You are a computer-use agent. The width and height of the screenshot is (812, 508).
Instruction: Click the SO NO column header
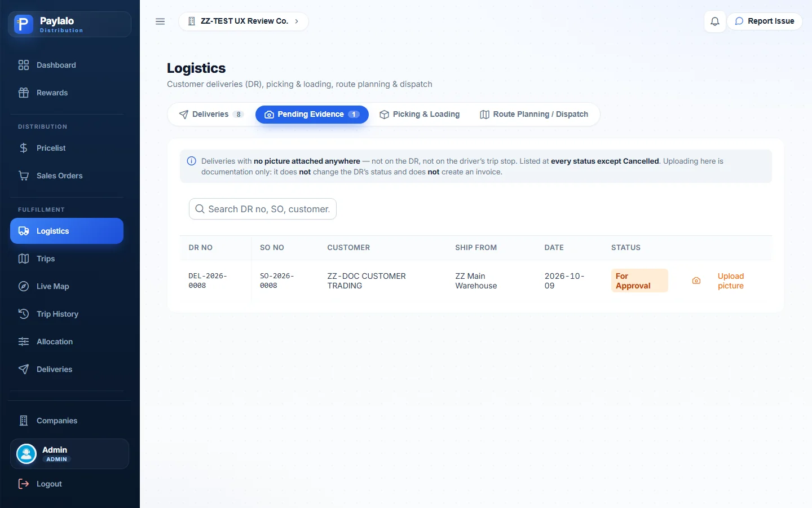click(x=272, y=248)
